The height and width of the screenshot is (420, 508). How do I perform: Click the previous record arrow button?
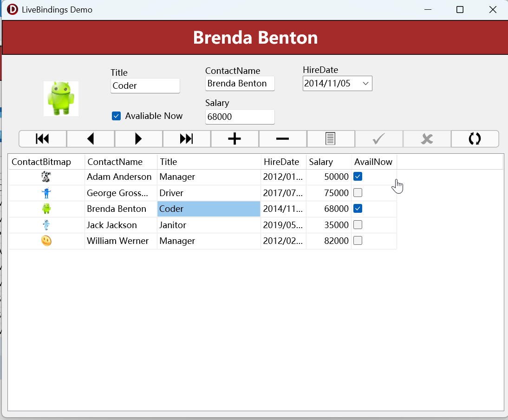(91, 139)
